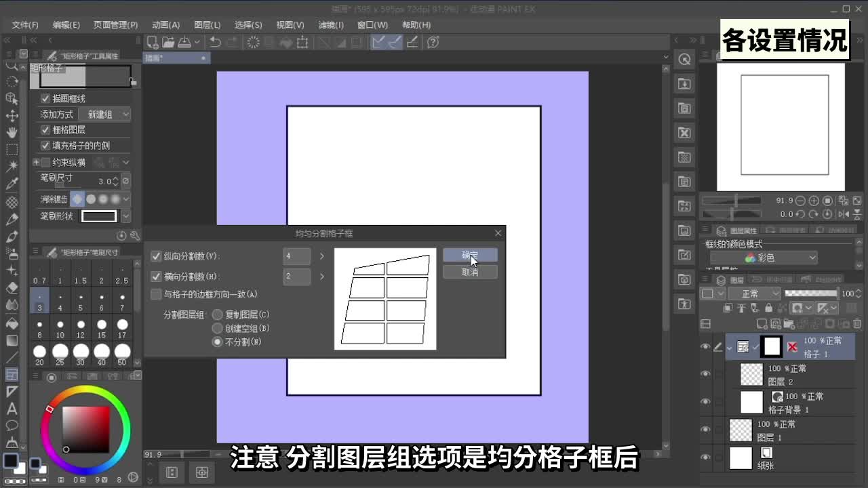Uncheck the 纵向分割数(V) checkbox
The width and height of the screenshot is (868, 488).
point(156,257)
